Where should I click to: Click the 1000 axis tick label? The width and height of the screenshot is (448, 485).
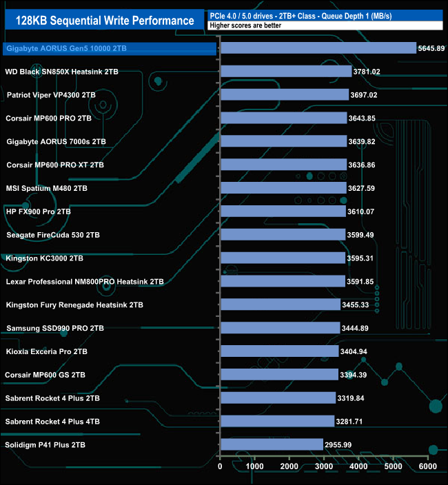coord(254,466)
